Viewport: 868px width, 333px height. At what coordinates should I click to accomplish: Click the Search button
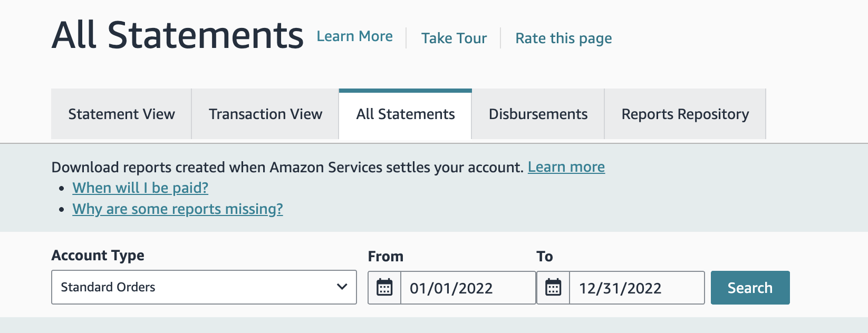click(750, 288)
